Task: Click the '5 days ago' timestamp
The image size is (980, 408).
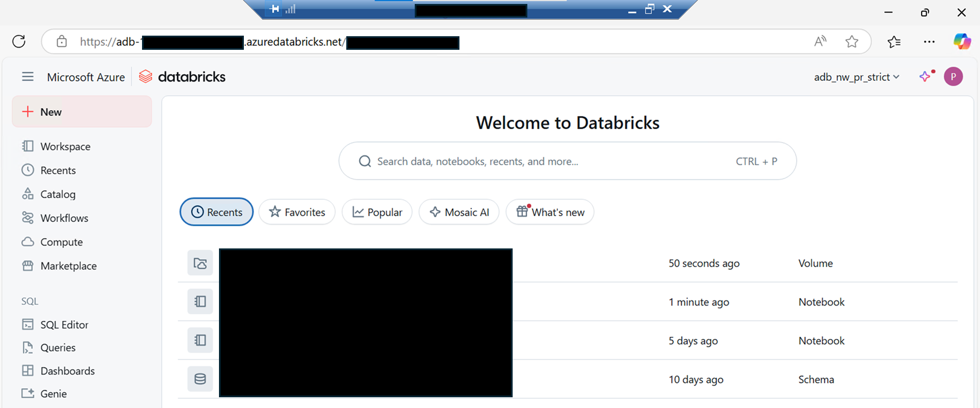Action: pos(693,341)
